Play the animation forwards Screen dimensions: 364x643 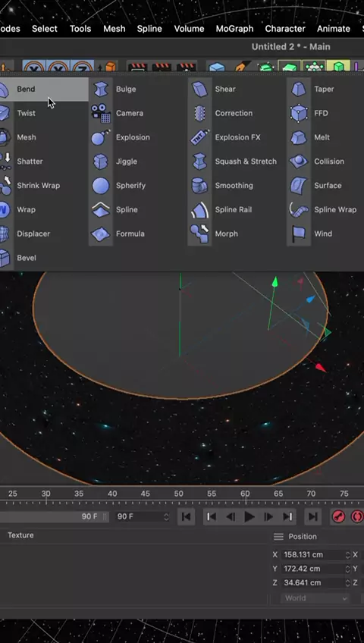tap(249, 516)
